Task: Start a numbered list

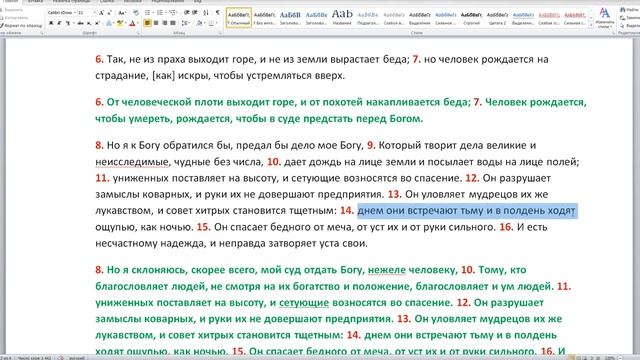Action: coord(160,13)
